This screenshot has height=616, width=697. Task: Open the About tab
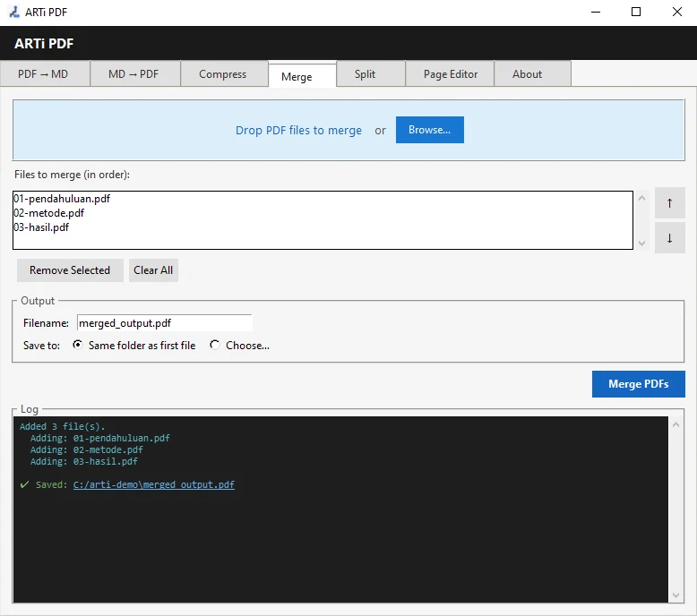532,73
